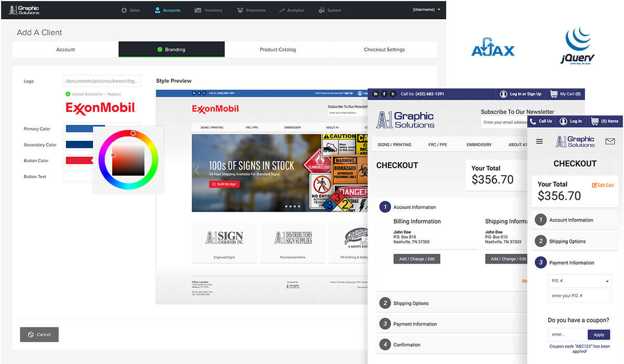Click the A1 Graphic Solutions logo on mobile checkout
This screenshot has height=364, width=624.
(x=575, y=141)
